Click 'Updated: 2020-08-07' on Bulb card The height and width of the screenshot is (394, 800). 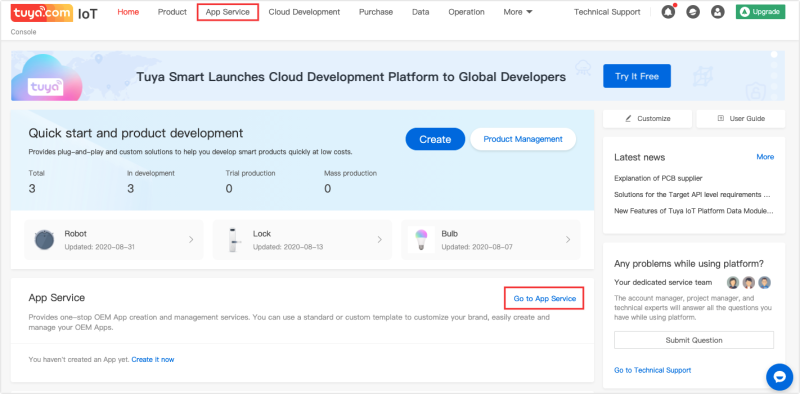click(x=477, y=247)
